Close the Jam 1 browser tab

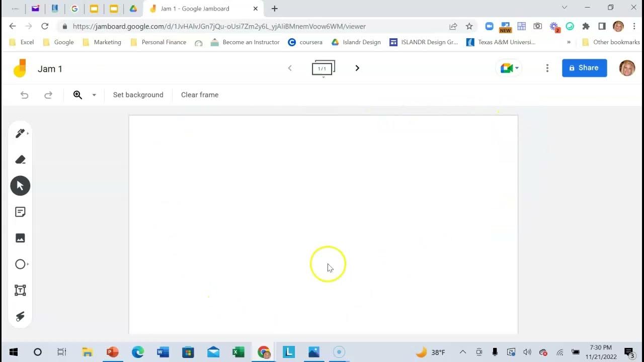pos(256,9)
